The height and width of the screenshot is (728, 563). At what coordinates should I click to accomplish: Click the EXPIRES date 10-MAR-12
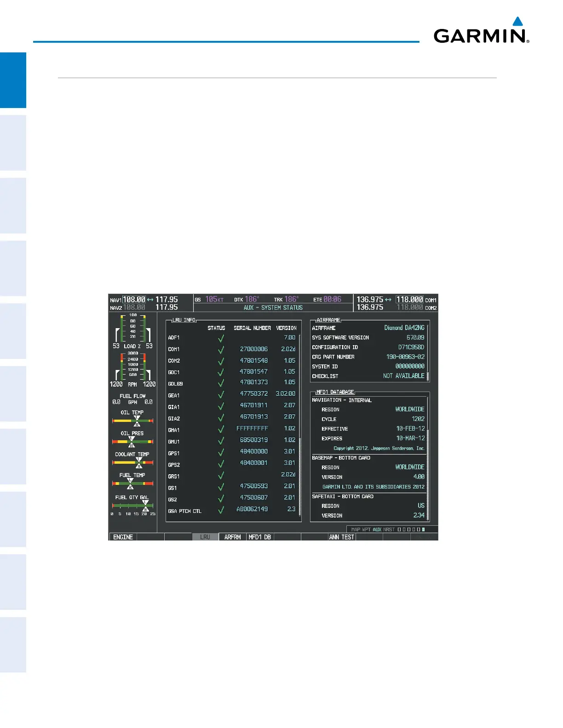pyautogui.click(x=411, y=438)
